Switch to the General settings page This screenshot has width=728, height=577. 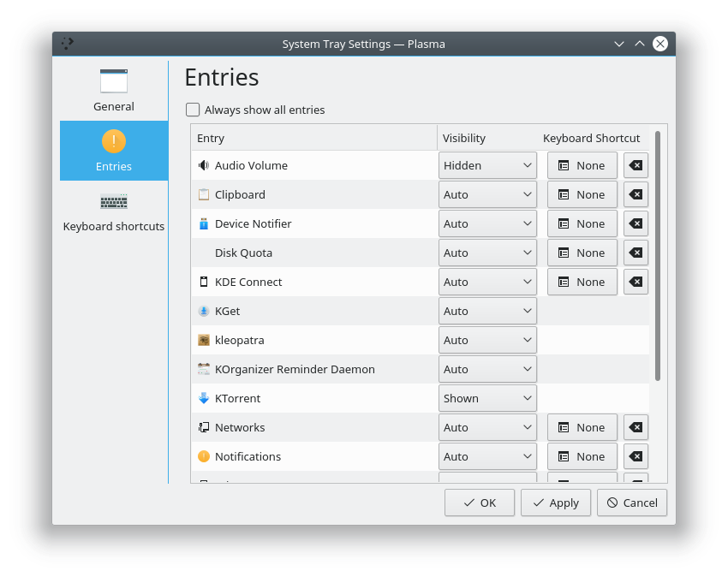click(x=114, y=91)
